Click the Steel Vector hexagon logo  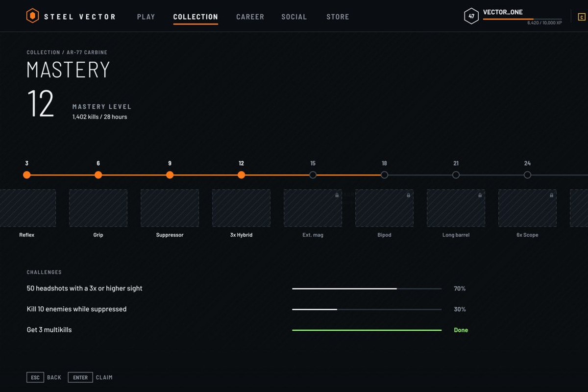[x=32, y=16]
